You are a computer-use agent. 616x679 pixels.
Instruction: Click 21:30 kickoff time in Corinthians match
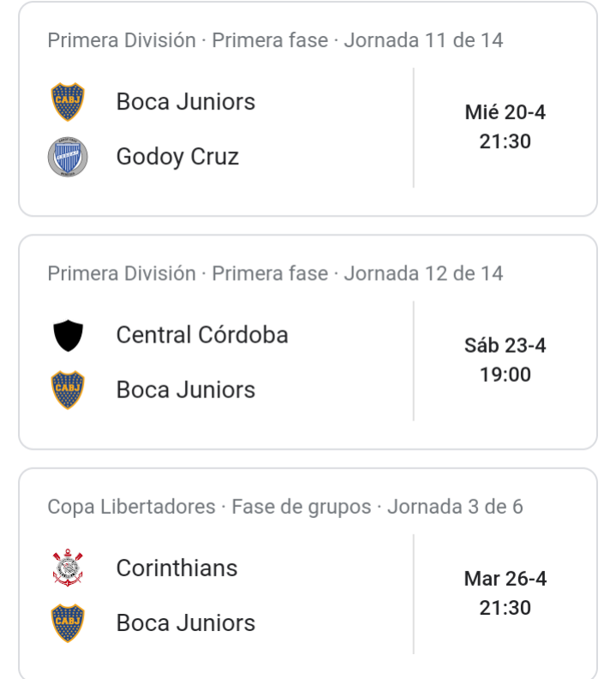pyautogui.click(x=505, y=608)
